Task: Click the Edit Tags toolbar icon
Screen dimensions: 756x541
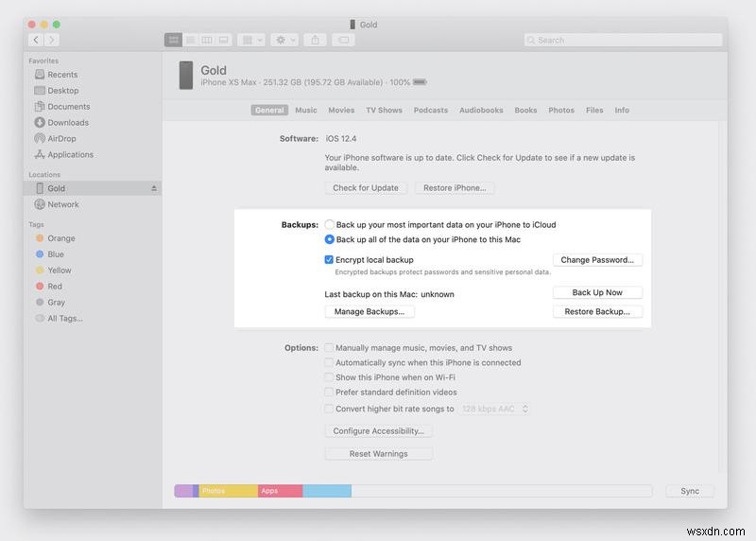Action: coord(343,40)
